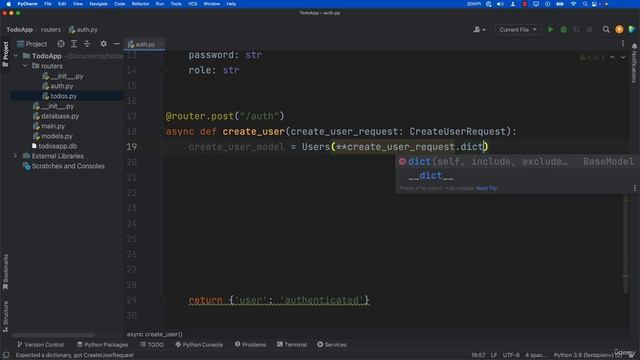This screenshot has width=640, height=360.
Task: Open Project panel settings gear
Action: pyautogui.click(x=103, y=44)
